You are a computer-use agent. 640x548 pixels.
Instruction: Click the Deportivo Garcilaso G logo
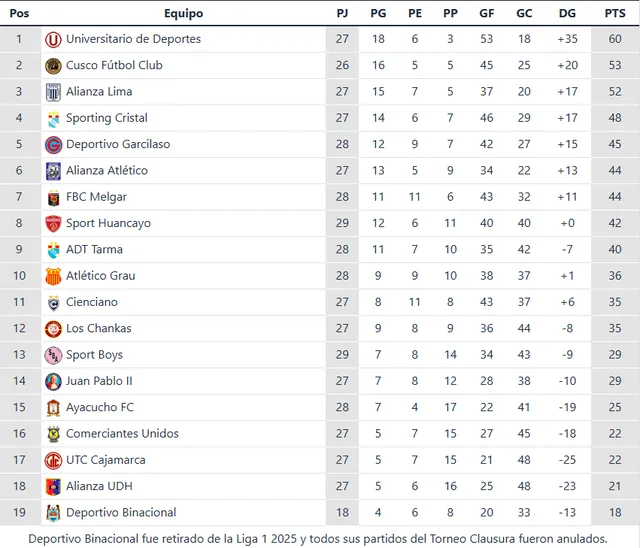pyautogui.click(x=53, y=145)
